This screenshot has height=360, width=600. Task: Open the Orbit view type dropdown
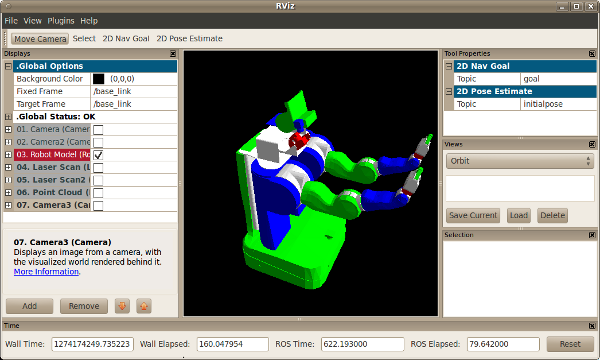click(x=520, y=161)
